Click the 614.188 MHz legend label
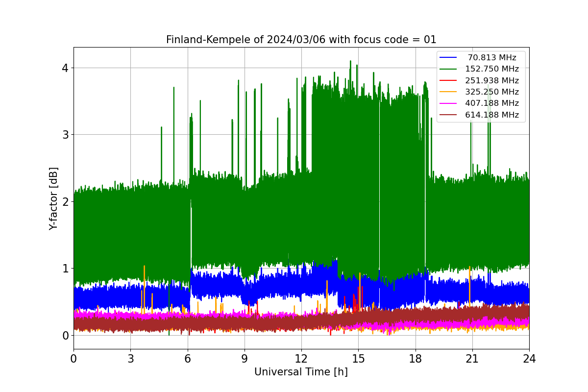Image resolution: width=588 pixels, height=392 pixels. coord(492,115)
